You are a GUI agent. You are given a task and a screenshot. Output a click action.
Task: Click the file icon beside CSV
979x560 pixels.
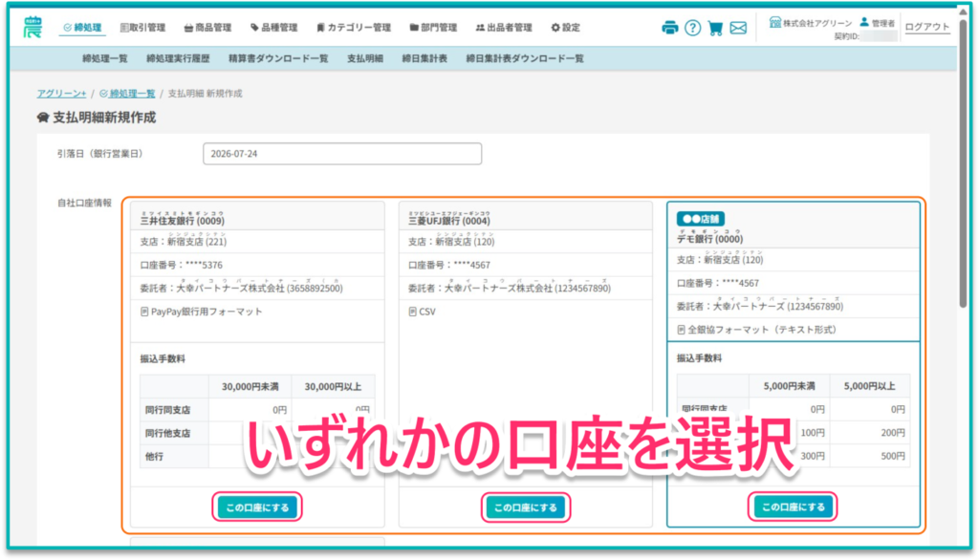pyautogui.click(x=412, y=312)
